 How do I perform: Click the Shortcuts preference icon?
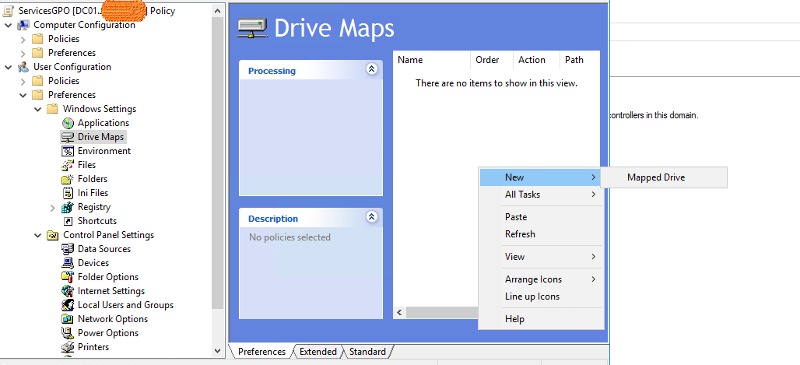68,221
